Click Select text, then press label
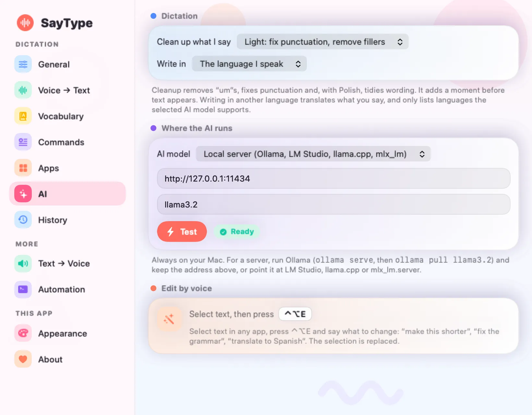This screenshot has height=415, width=532. tap(232, 314)
